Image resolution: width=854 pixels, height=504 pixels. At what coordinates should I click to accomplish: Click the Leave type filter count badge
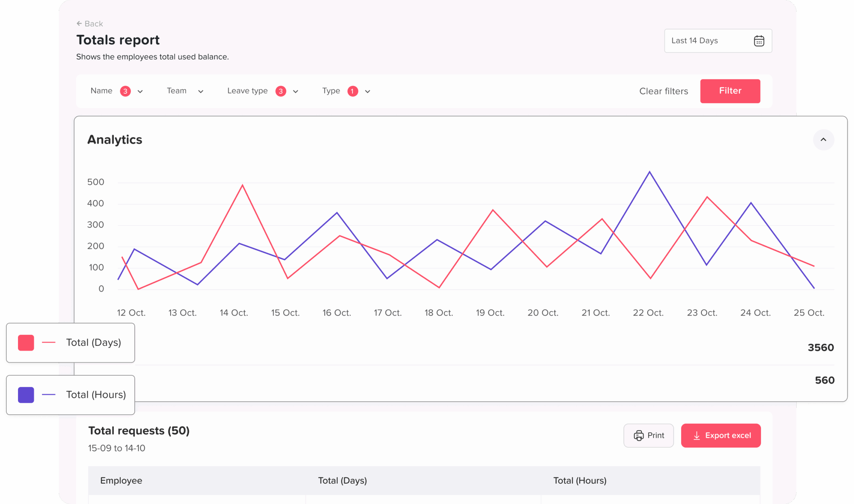(281, 91)
